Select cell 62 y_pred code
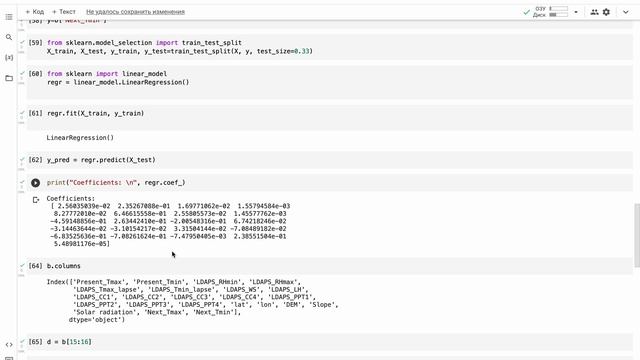 [329, 160]
